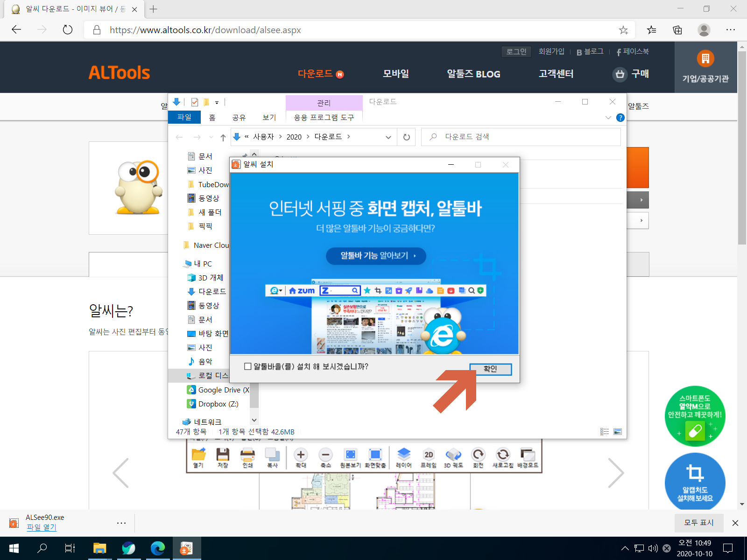Open Windows Start menu
Image resolution: width=747 pixels, height=560 pixels.
click(x=14, y=548)
